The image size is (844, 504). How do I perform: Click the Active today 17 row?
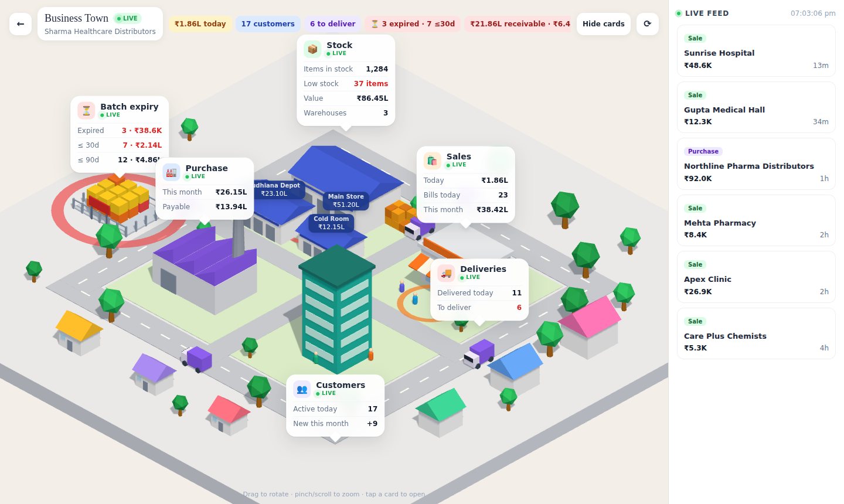[x=335, y=409]
